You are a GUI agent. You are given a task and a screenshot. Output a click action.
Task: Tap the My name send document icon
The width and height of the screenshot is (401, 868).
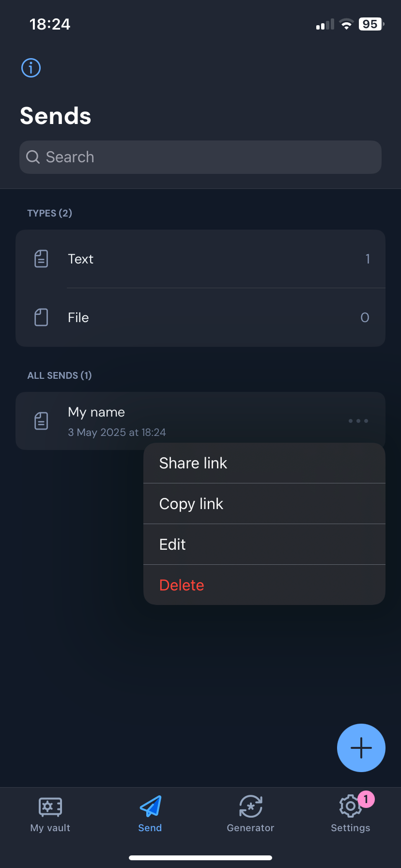pos(41,421)
